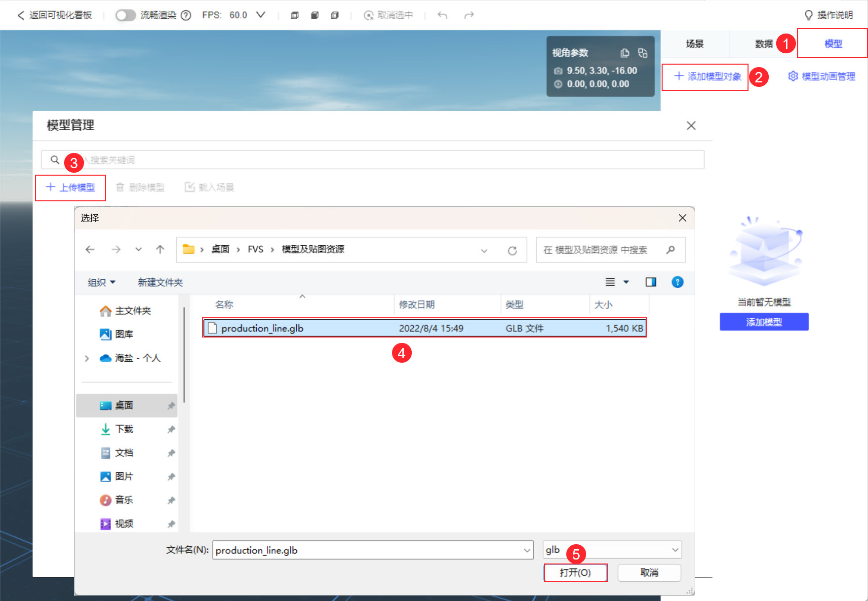Click 载入场景 load into scene button
This screenshot has width=868, height=601.
(x=209, y=188)
